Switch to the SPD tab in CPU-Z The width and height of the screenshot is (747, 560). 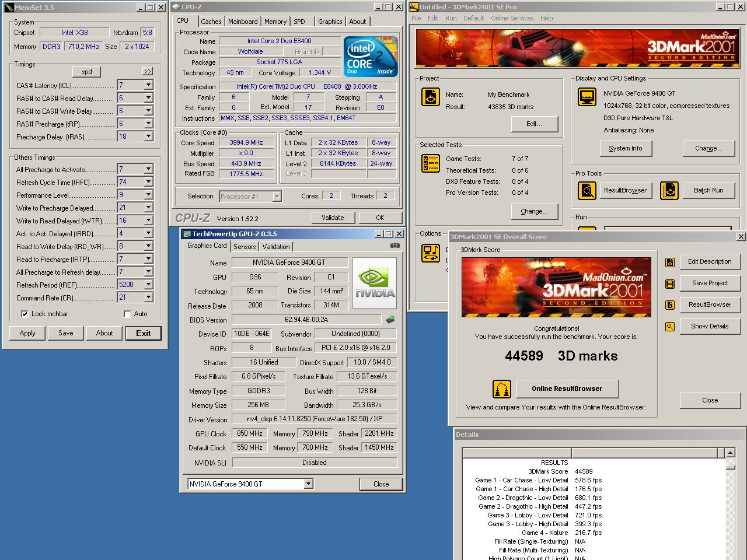coord(299,22)
